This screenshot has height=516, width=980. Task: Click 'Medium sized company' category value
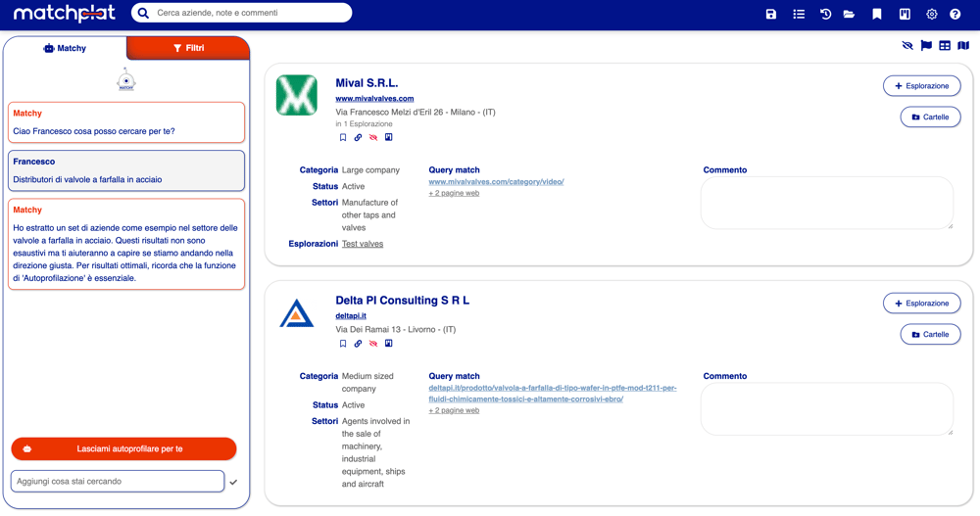(367, 382)
